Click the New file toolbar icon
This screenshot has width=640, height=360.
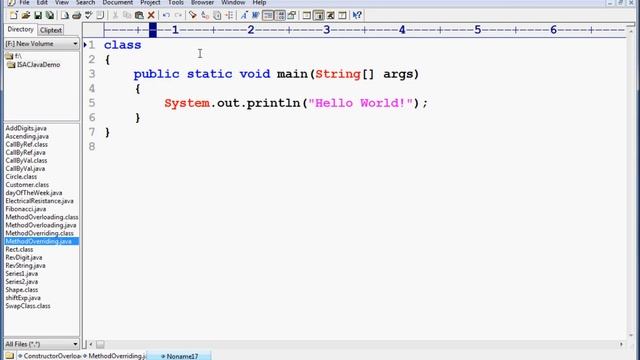click(13, 16)
